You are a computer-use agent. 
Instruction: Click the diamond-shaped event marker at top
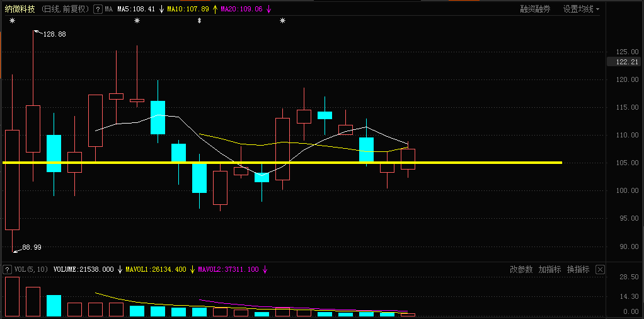pyautogui.click(x=200, y=21)
